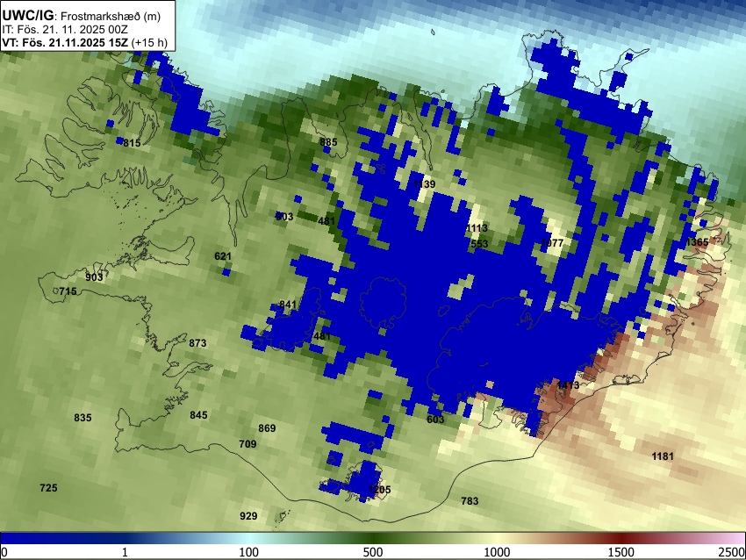The height and width of the screenshot is (560, 746).
Task: Click the 481 value below 841
Action: coord(322,336)
